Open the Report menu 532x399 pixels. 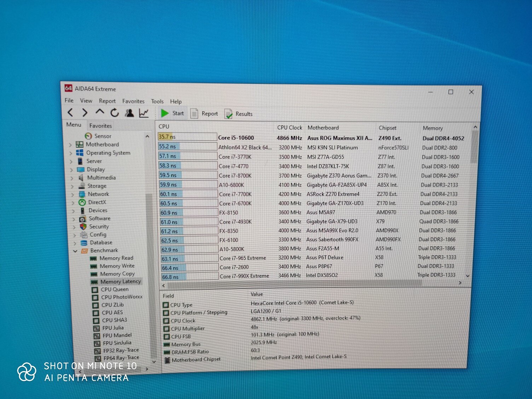(107, 101)
